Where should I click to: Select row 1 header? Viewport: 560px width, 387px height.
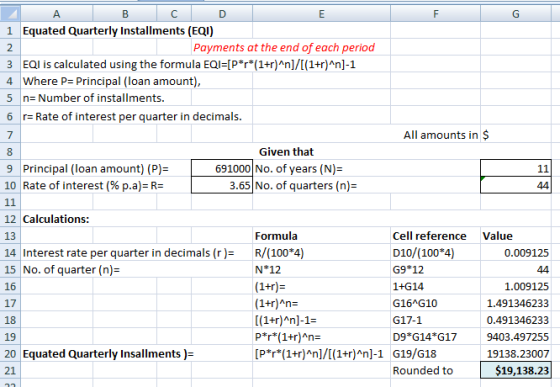(x=10, y=31)
